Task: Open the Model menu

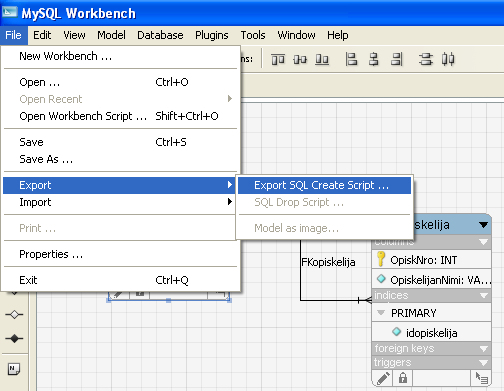Action: click(x=111, y=35)
